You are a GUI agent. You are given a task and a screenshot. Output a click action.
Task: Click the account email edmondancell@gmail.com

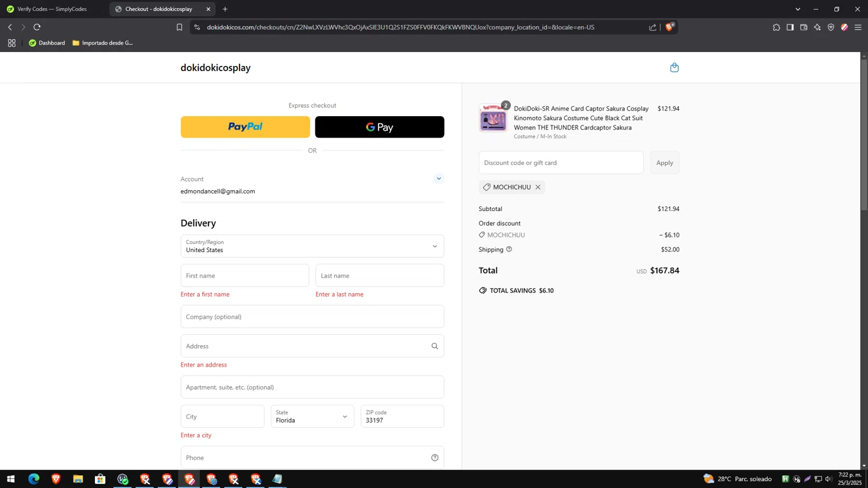tap(218, 191)
